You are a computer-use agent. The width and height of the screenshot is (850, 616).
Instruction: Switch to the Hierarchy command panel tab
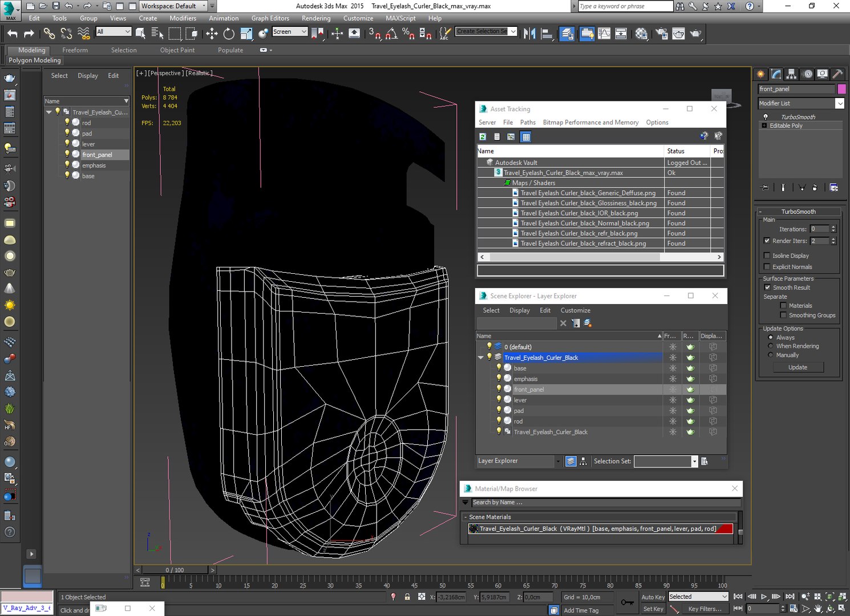[x=791, y=74]
